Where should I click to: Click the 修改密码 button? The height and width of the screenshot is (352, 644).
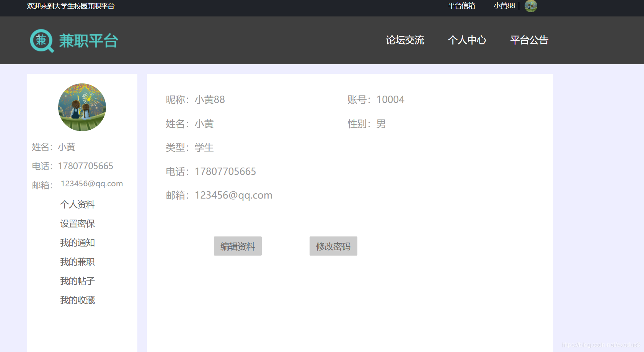333,246
